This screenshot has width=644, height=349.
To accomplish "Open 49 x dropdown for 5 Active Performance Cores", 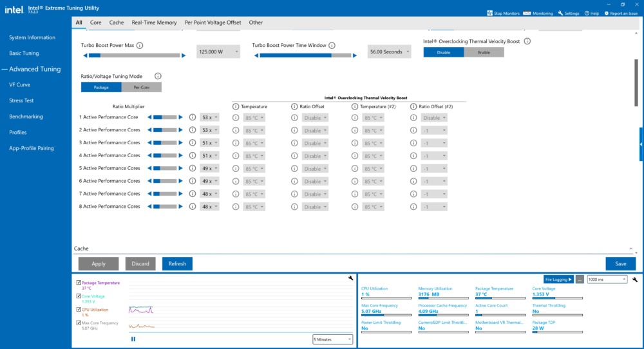I will pos(209,169).
